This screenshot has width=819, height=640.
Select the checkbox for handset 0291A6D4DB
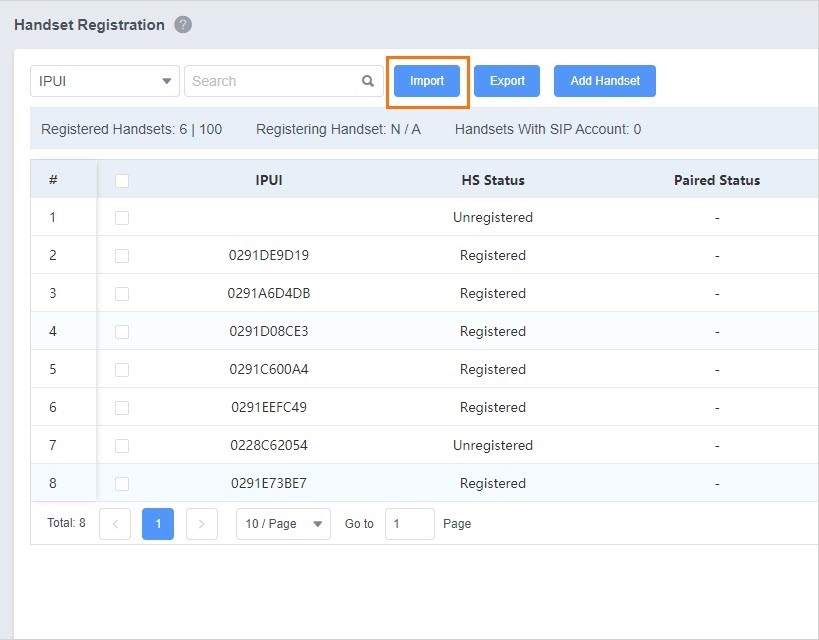coord(122,294)
